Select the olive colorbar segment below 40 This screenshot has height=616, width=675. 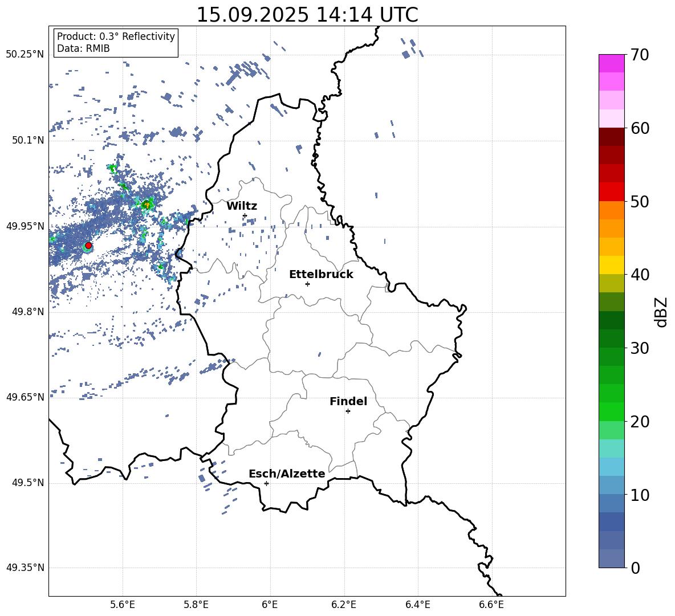612,283
